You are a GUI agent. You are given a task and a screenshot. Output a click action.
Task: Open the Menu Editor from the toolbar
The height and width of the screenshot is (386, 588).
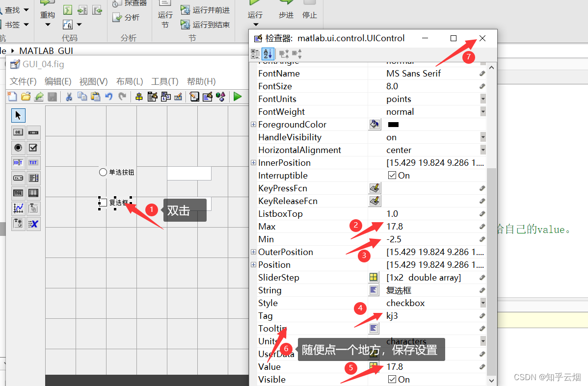(x=152, y=96)
